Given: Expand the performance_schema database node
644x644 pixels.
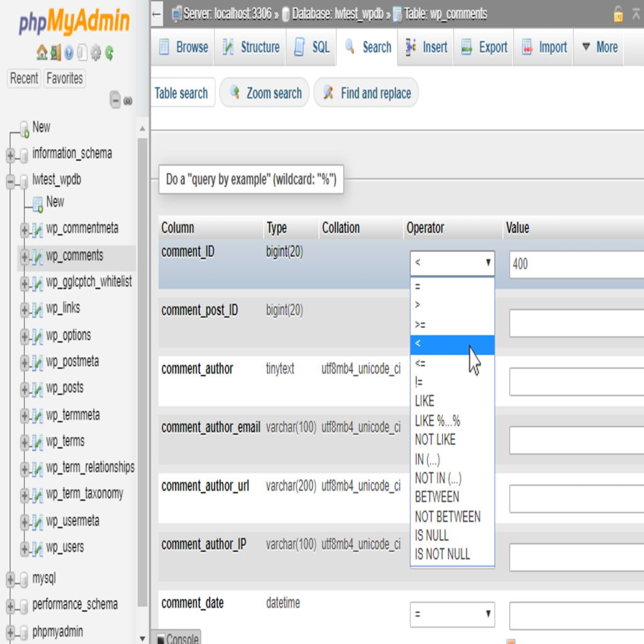Looking at the screenshot, I should pyautogui.click(x=11, y=606).
